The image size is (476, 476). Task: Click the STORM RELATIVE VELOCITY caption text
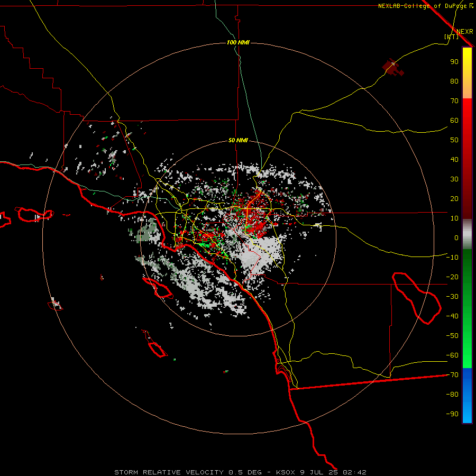(x=169, y=472)
